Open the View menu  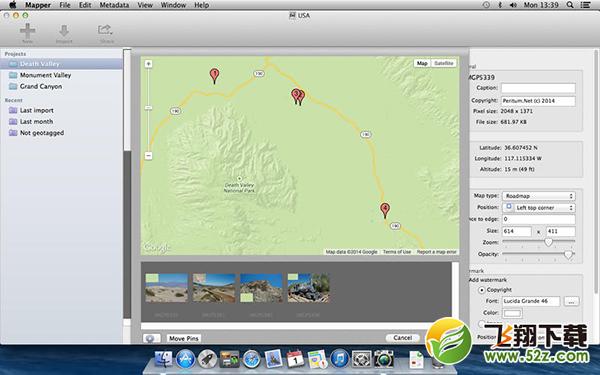click(145, 5)
